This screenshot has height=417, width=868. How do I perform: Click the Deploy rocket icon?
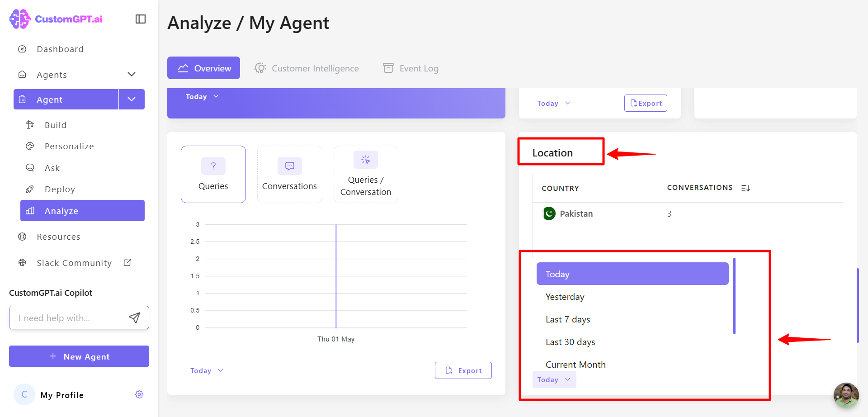tap(30, 189)
